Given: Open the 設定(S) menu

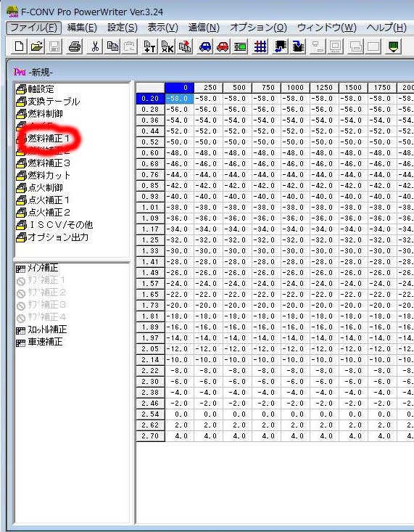Looking at the screenshot, I should pyautogui.click(x=123, y=28).
